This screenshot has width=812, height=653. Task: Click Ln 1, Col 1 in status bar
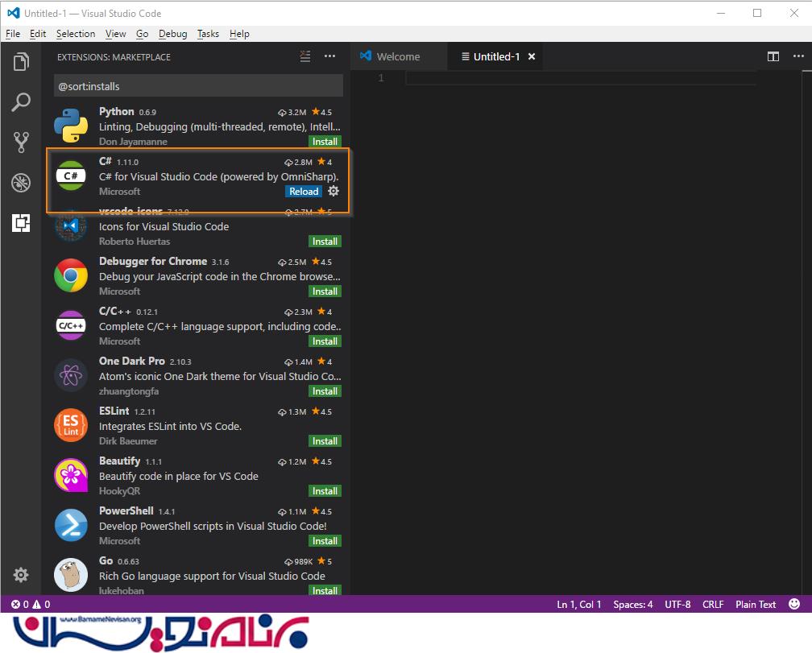coord(579,604)
